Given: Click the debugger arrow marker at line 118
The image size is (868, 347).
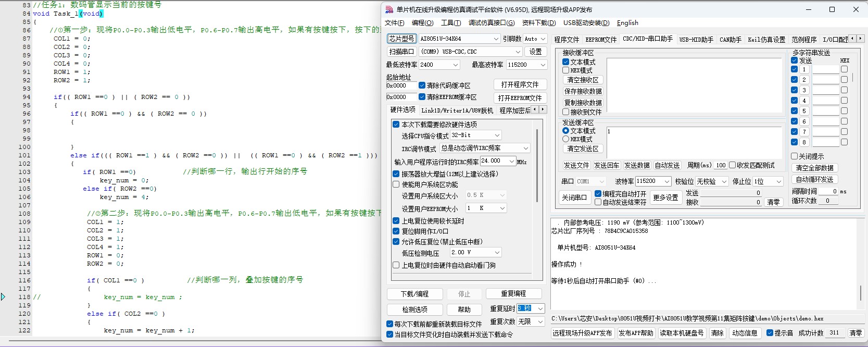Looking at the screenshot, I should point(3,297).
